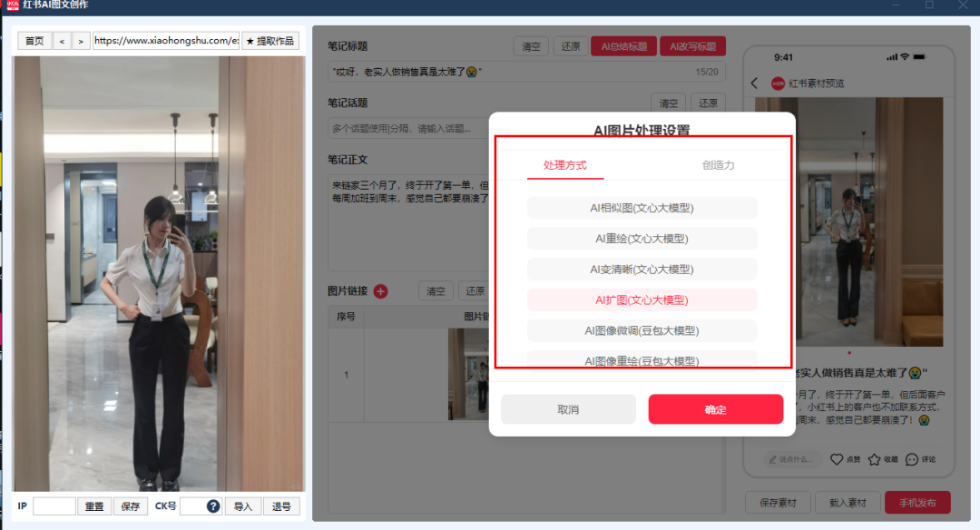Click the 保存 button near IP field

[131, 506]
